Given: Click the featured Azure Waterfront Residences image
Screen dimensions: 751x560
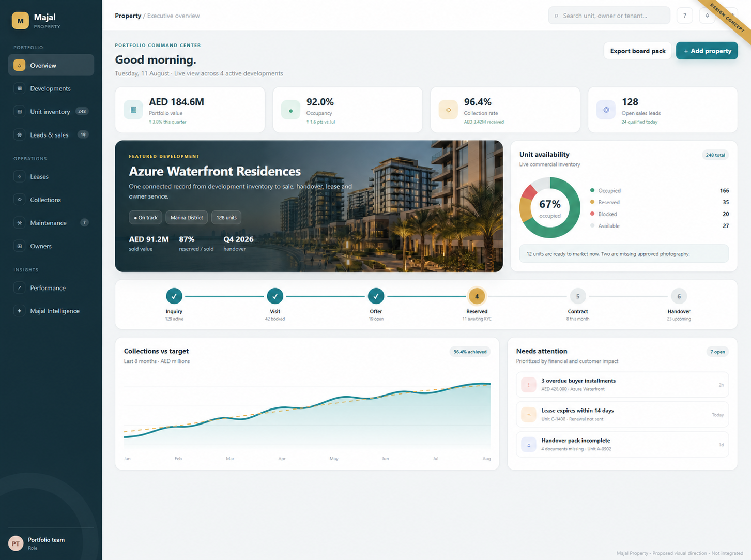Looking at the screenshot, I should click(x=309, y=206).
